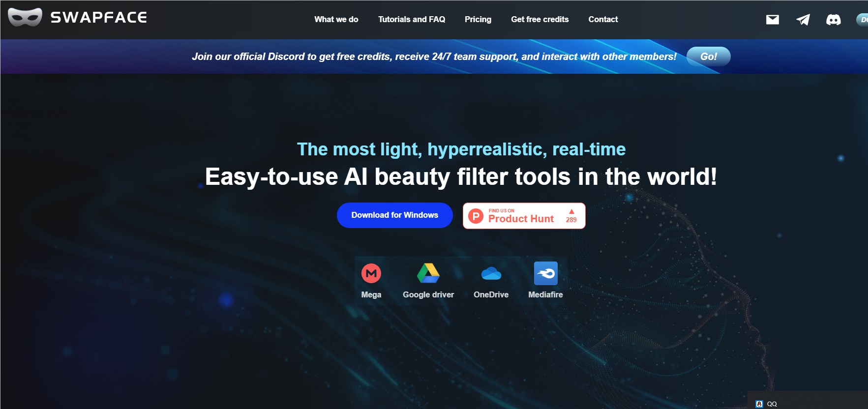Open the 'What we do' menu item
The height and width of the screenshot is (409, 868).
pos(336,20)
